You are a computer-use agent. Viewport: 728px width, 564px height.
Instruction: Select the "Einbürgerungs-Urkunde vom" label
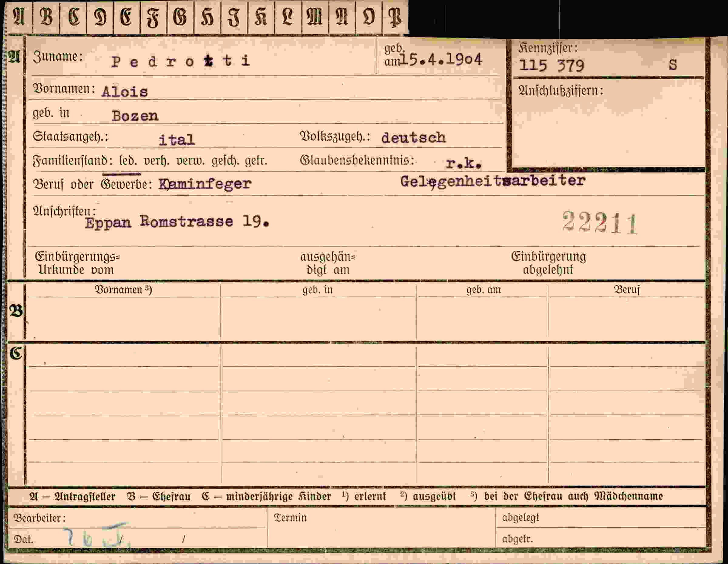77,263
